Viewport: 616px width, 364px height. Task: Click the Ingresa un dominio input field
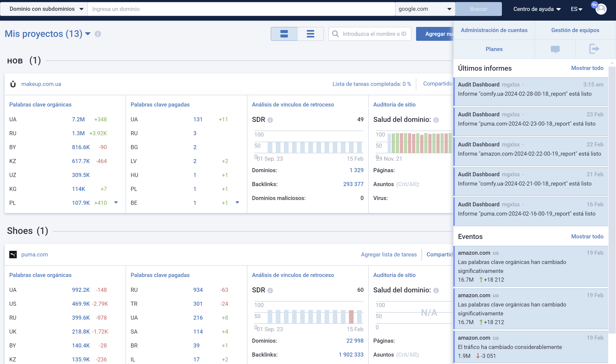(241, 9)
